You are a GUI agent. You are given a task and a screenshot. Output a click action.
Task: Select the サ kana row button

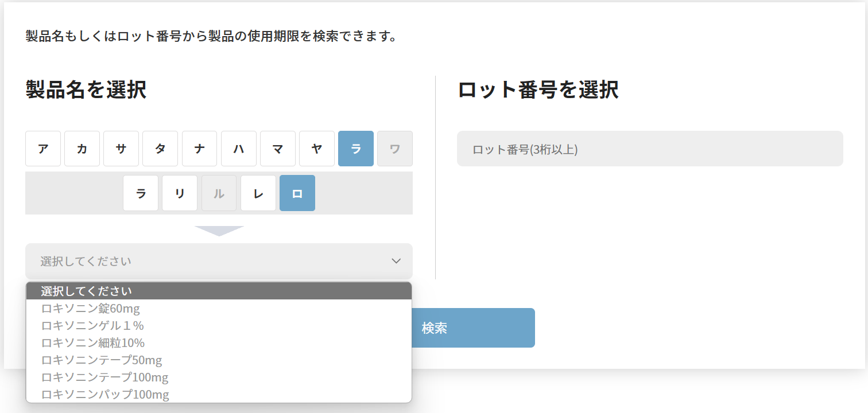(121, 149)
